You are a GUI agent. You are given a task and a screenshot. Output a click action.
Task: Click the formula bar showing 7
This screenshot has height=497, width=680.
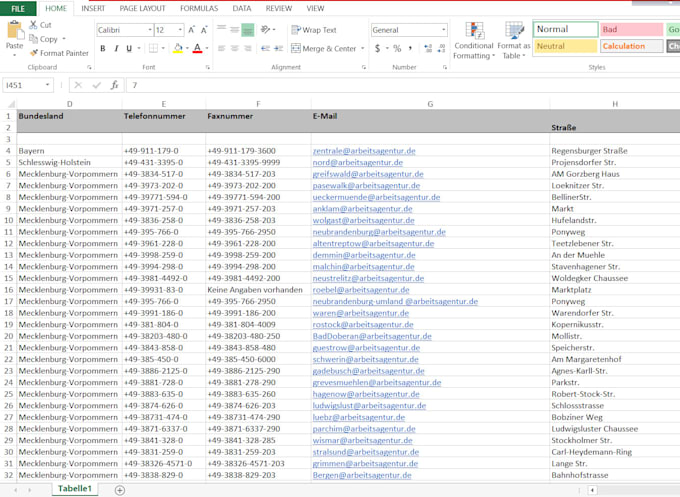402,85
